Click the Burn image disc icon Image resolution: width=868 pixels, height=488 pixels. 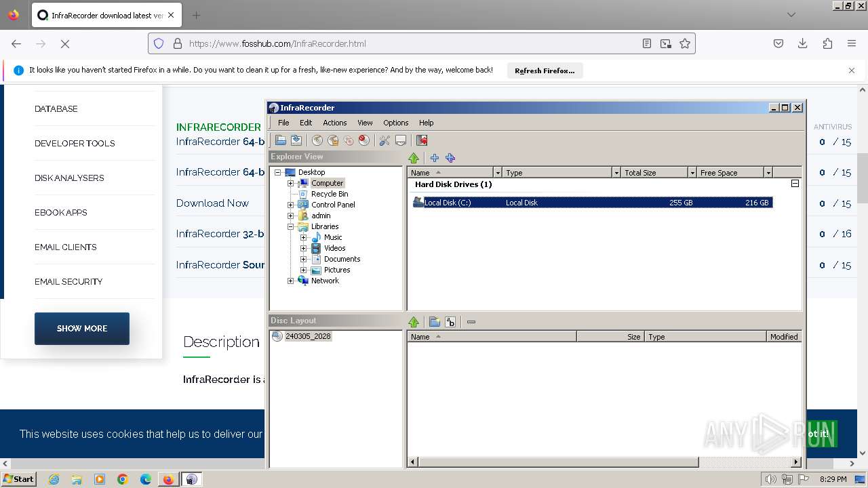(333, 140)
